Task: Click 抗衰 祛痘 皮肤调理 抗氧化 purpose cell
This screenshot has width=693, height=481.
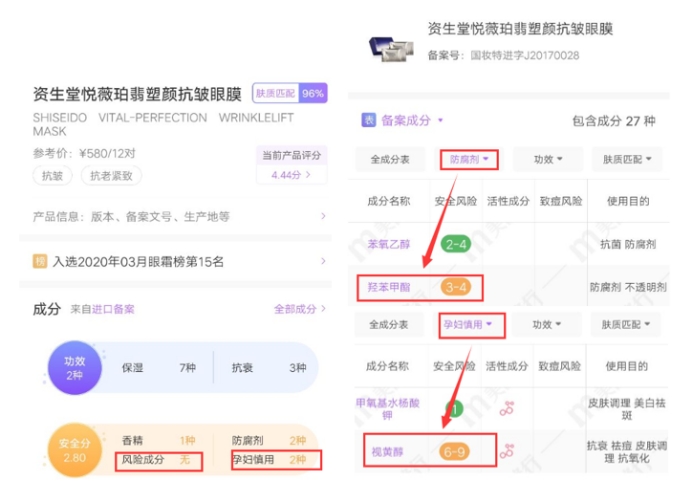Action: pos(627,452)
